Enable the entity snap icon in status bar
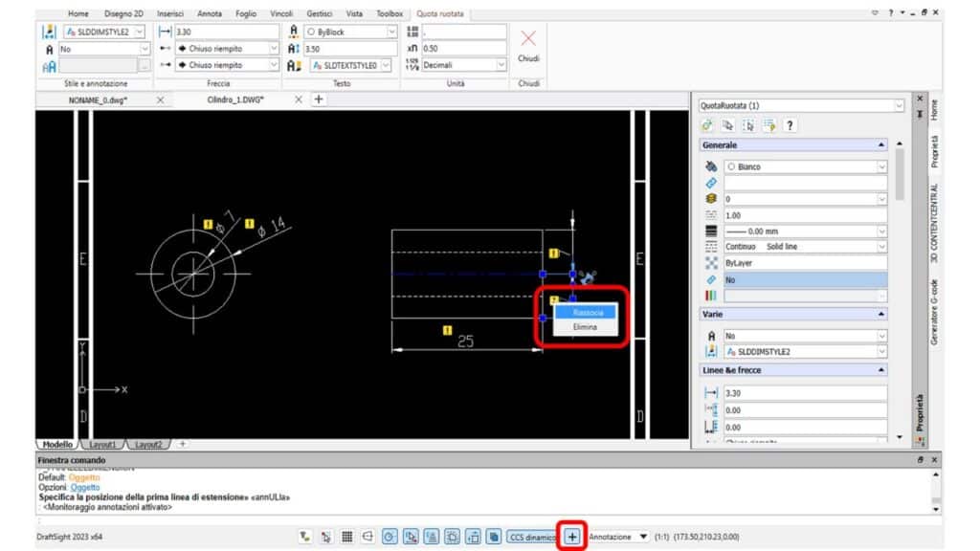This screenshot has height=551, width=980. point(412,537)
